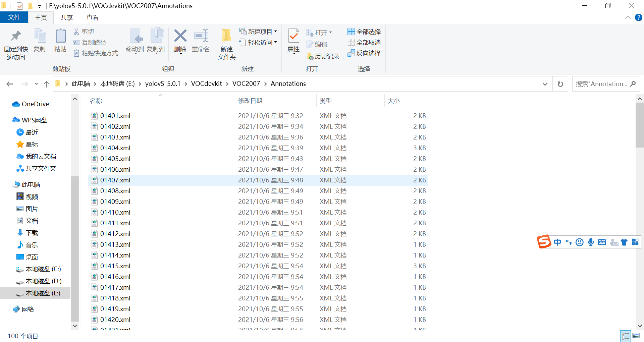The width and height of the screenshot is (644, 342).
Task: Click the Edit (编辑) button
Action: tap(317, 44)
